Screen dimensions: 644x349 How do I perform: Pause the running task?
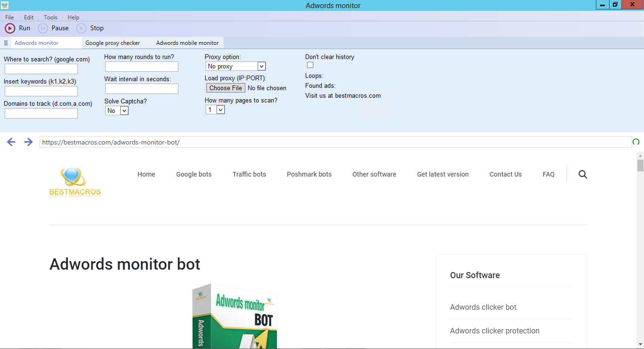point(43,28)
